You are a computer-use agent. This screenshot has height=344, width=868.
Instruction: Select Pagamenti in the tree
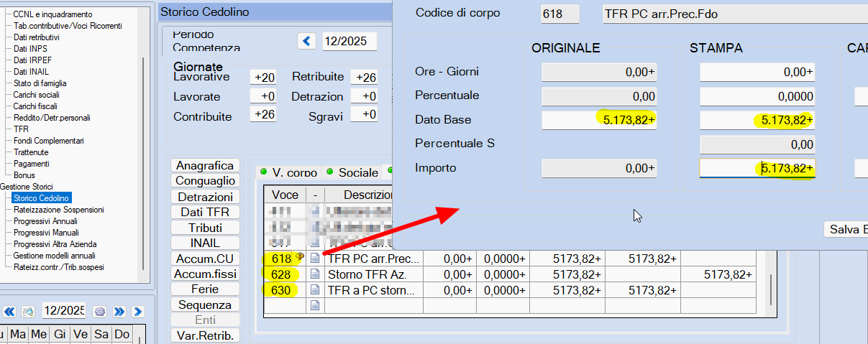pos(31,164)
